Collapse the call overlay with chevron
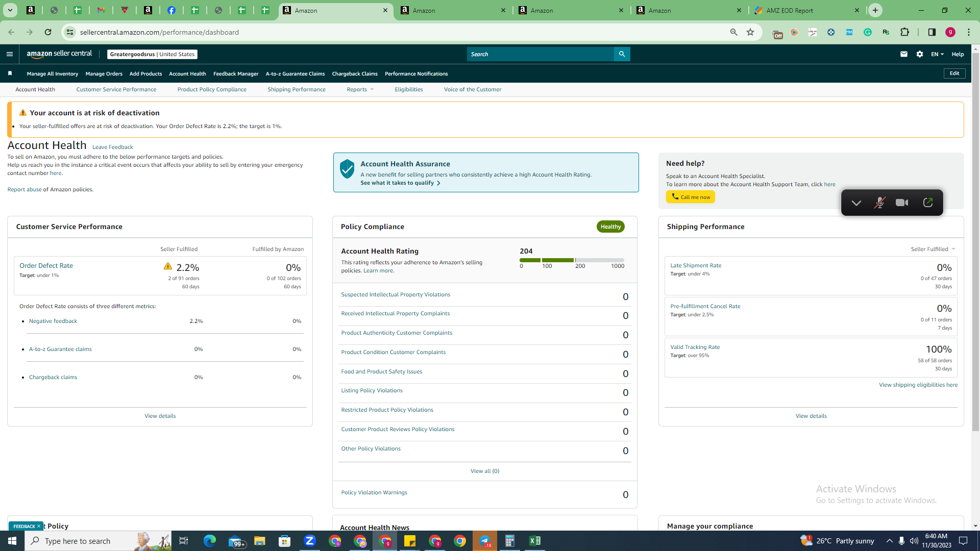 (856, 203)
